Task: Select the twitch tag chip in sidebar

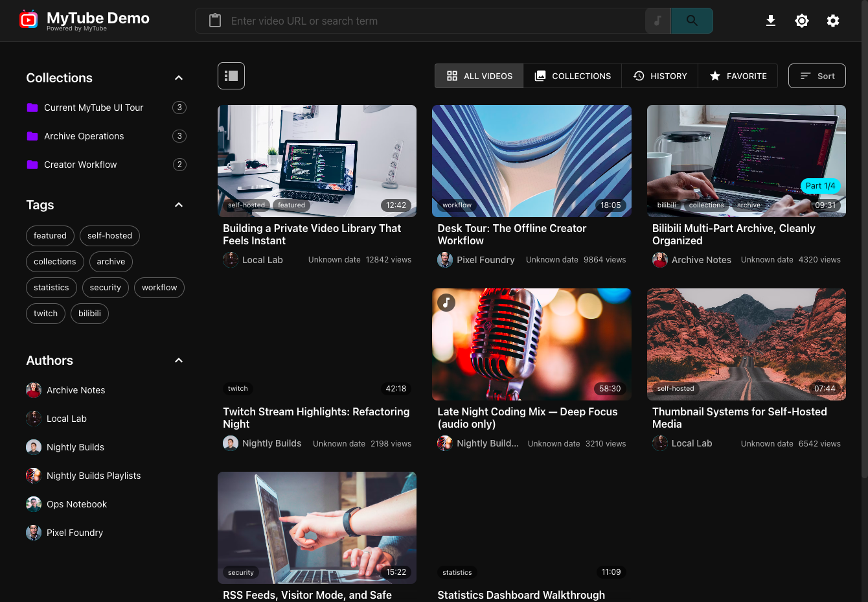Action: [46, 314]
